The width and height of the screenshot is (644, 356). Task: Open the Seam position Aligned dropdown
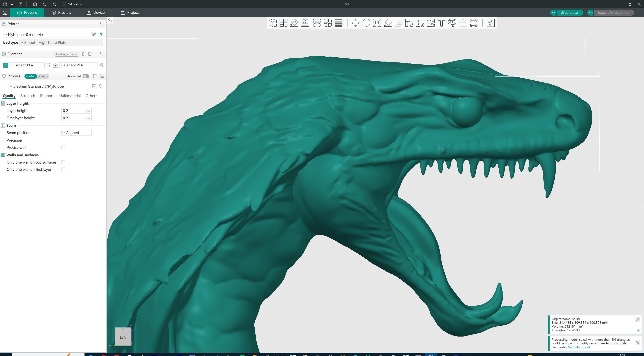[76, 133]
